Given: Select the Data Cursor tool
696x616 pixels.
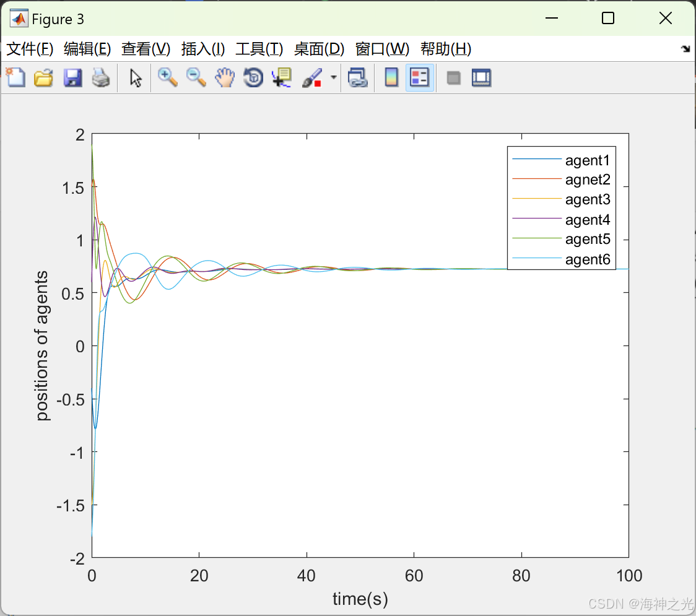Looking at the screenshot, I should click(282, 77).
